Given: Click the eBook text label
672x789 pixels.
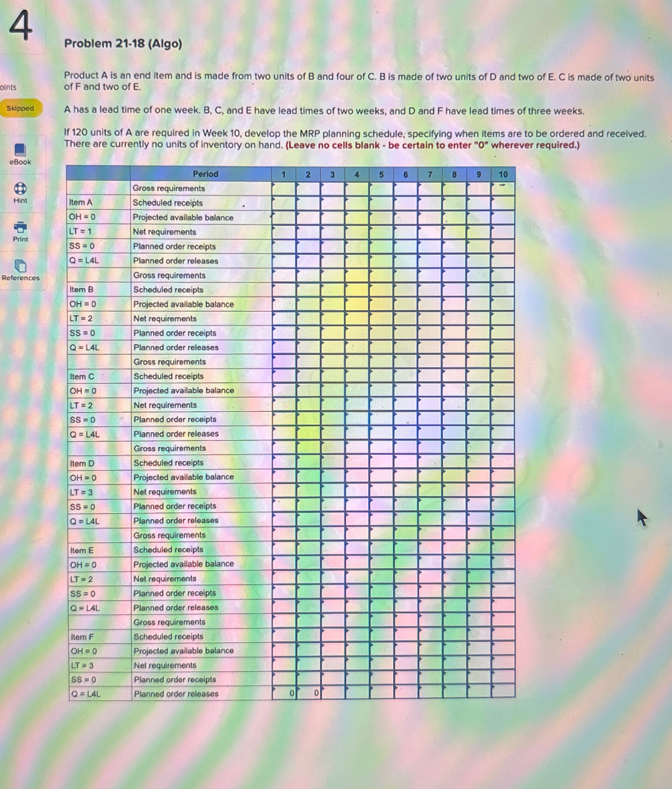Looking at the screenshot, I should click(20, 162).
